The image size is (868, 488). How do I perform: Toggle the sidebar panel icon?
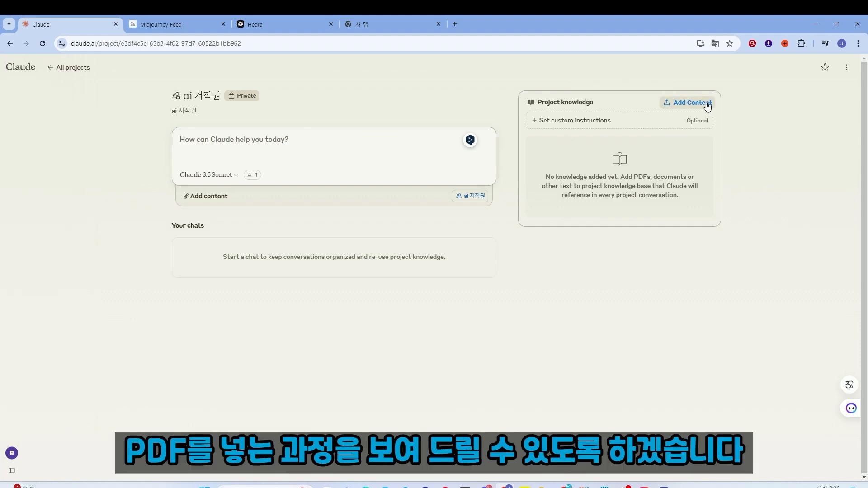tap(12, 470)
